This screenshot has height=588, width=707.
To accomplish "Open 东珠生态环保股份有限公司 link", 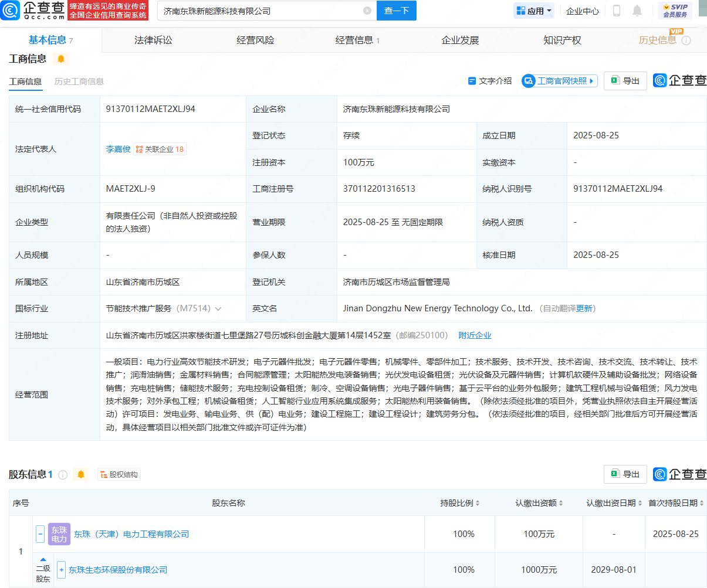I will click(118, 570).
